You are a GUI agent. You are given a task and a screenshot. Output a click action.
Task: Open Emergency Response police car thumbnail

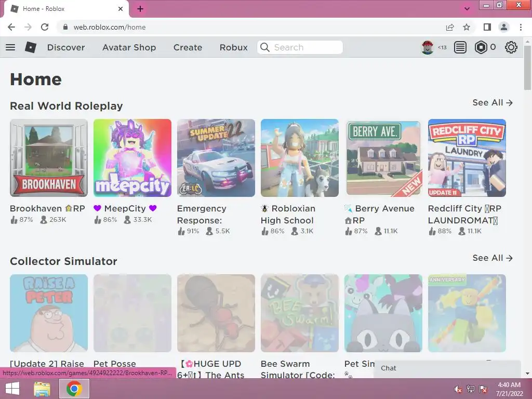click(x=216, y=158)
